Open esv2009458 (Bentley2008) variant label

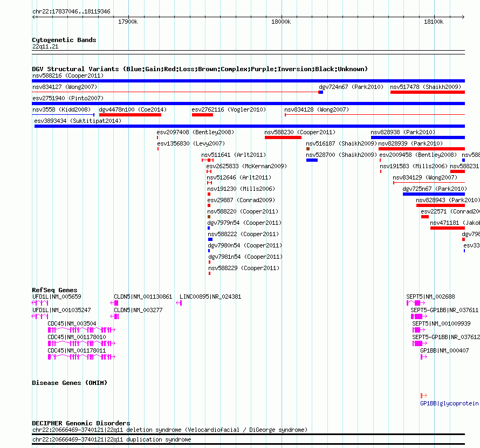(x=418, y=155)
